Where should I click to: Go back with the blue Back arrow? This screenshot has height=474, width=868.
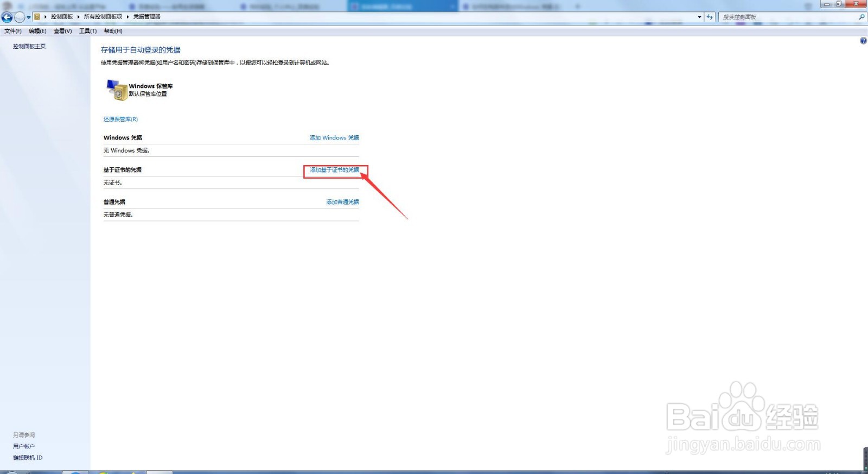(x=7, y=17)
